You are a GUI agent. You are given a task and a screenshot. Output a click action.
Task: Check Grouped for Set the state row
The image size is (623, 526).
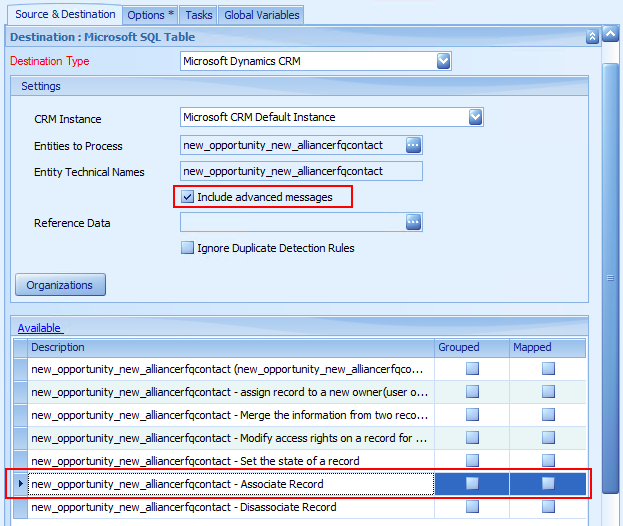[x=472, y=460]
